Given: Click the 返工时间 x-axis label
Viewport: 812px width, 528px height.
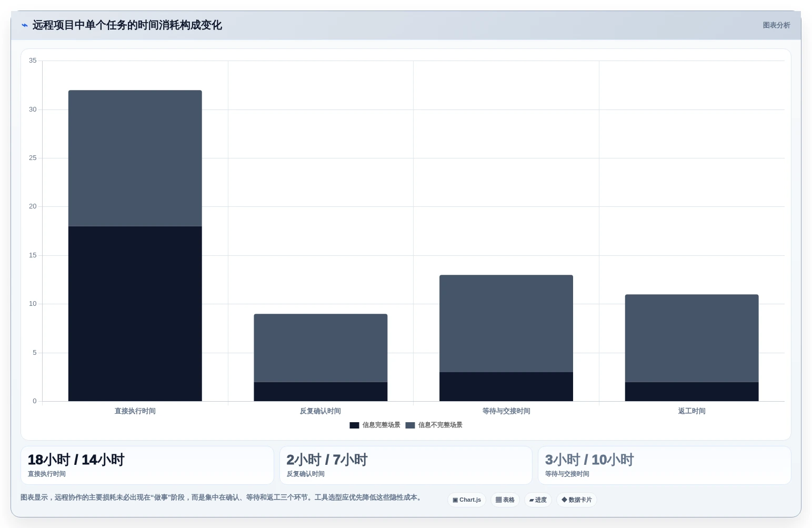Looking at the screenshot, I should (691, 411).
